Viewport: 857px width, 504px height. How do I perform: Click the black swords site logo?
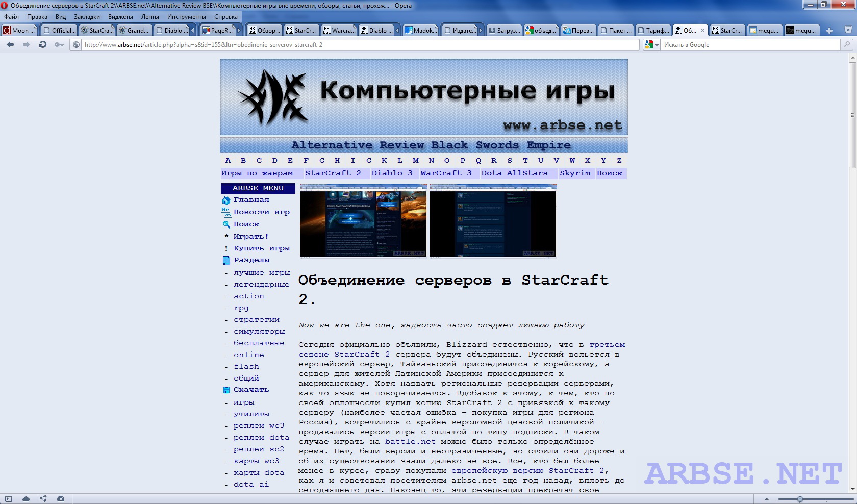tap(273, 97)
